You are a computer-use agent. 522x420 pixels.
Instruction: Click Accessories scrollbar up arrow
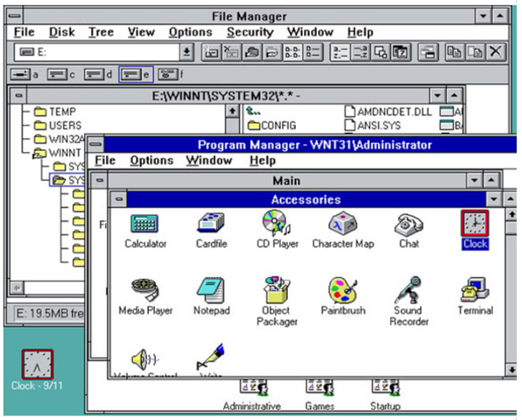click(x=512, y=215)
